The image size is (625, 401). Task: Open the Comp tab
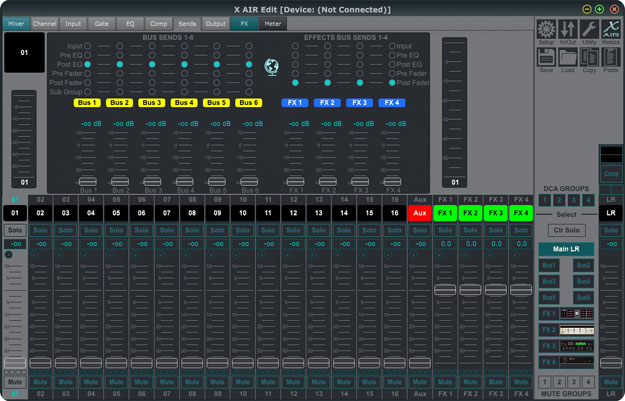(159, 24)
